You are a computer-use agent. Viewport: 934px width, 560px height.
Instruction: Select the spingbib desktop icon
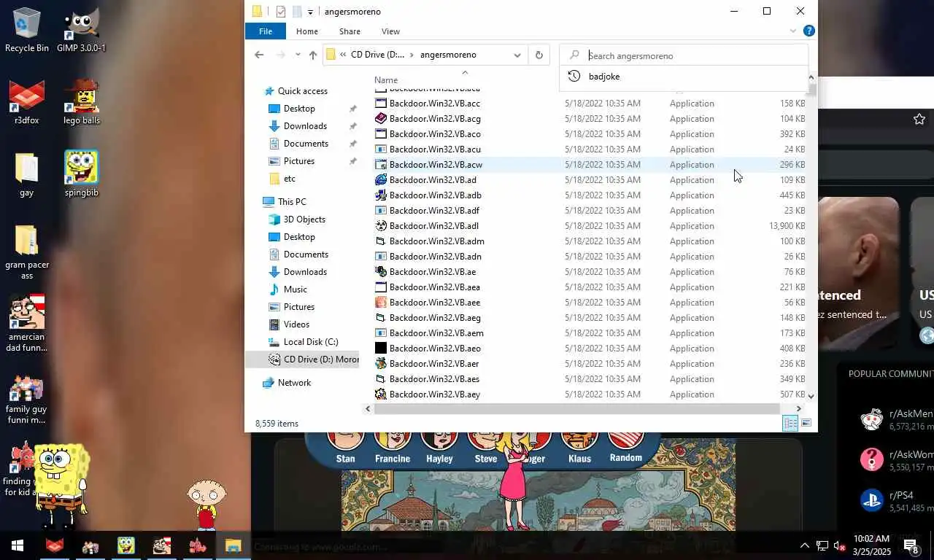point(82,174)
